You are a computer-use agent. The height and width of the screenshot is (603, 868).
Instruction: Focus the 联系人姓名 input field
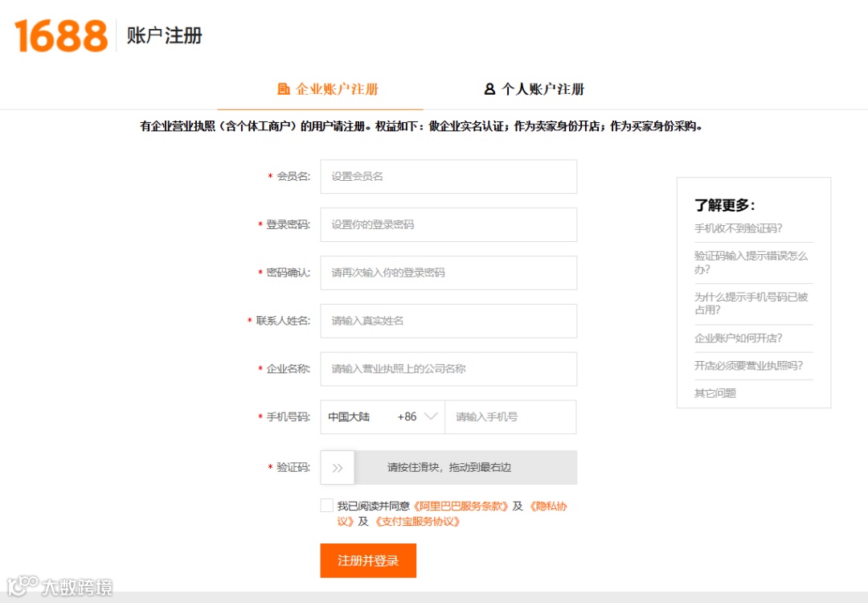click(x=448, y=321)
